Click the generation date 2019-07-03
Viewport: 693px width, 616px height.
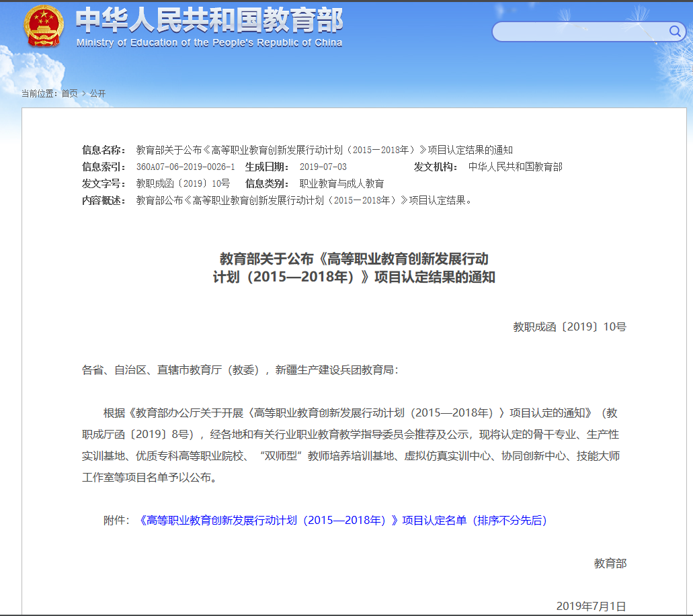[x=323, y=167]
